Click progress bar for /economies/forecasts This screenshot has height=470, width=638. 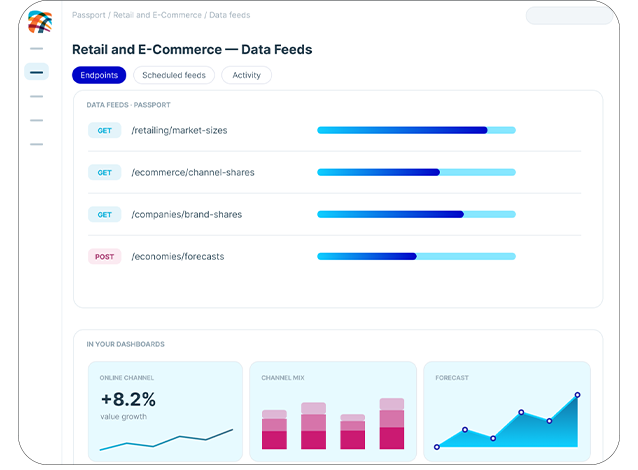pyautogui.click(x=416, y=256)
